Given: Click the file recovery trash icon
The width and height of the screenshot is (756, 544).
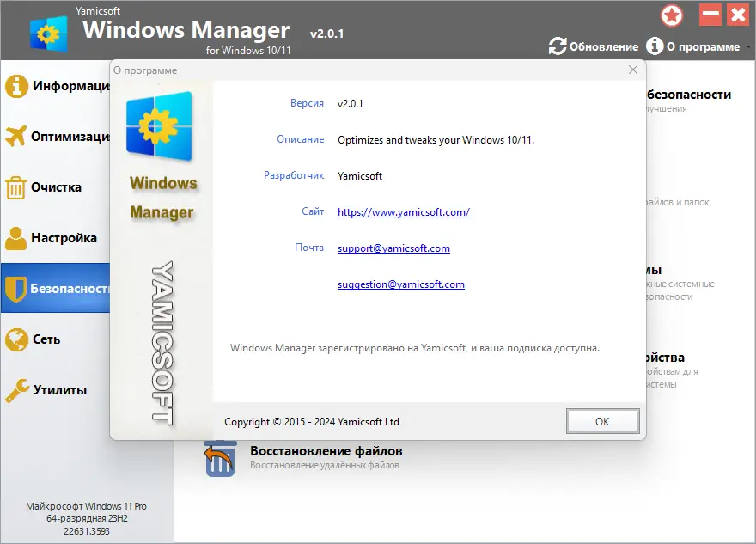Looking at the screenshot, I should (x=220, y=458).
